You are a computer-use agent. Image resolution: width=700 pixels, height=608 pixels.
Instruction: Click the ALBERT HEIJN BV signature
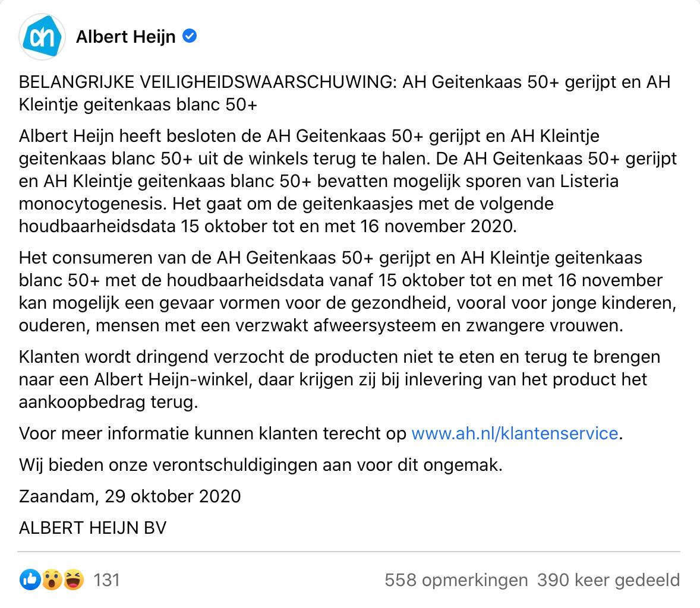[93, 528]
